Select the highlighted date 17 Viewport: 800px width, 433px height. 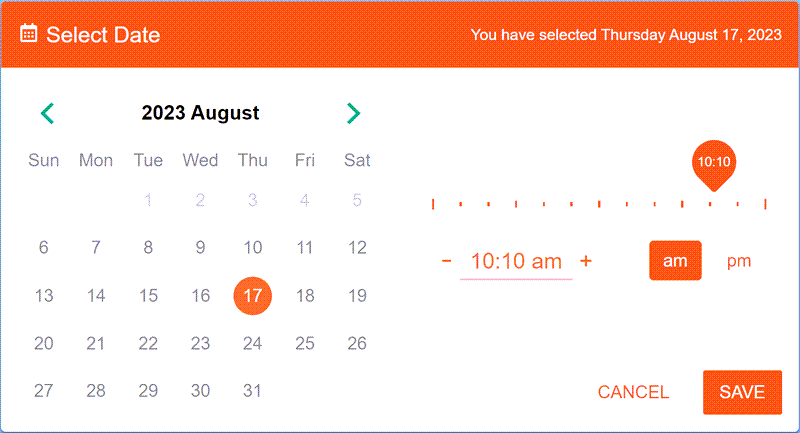coord(253,295)
